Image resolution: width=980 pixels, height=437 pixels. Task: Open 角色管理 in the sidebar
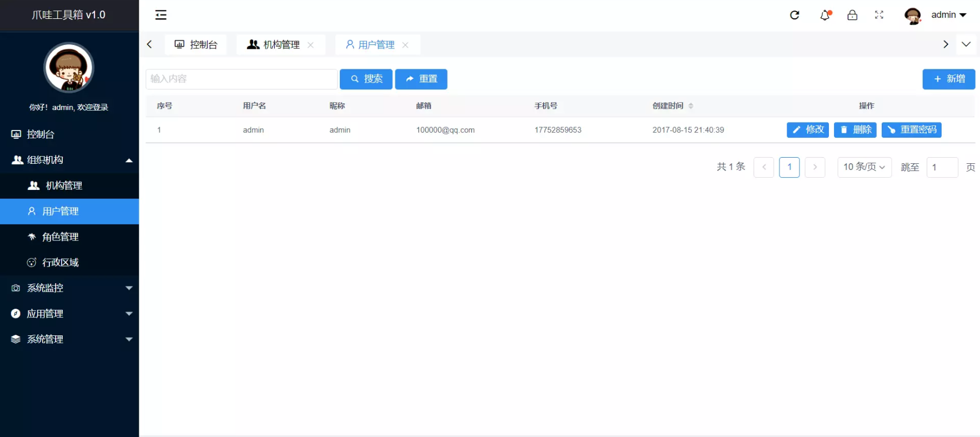[69, 237]
